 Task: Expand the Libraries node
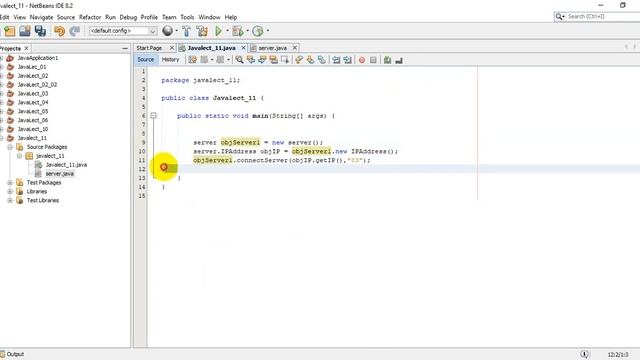click(10, 191)
